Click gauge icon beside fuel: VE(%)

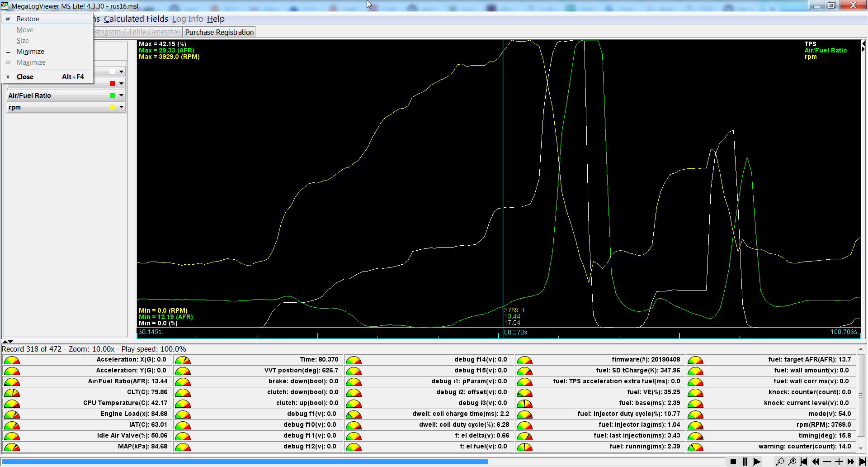pos(524,393)
